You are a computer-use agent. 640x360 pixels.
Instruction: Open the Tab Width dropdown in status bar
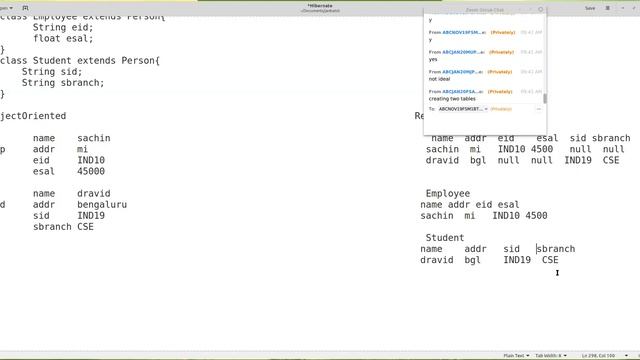[x=551, y=356]
